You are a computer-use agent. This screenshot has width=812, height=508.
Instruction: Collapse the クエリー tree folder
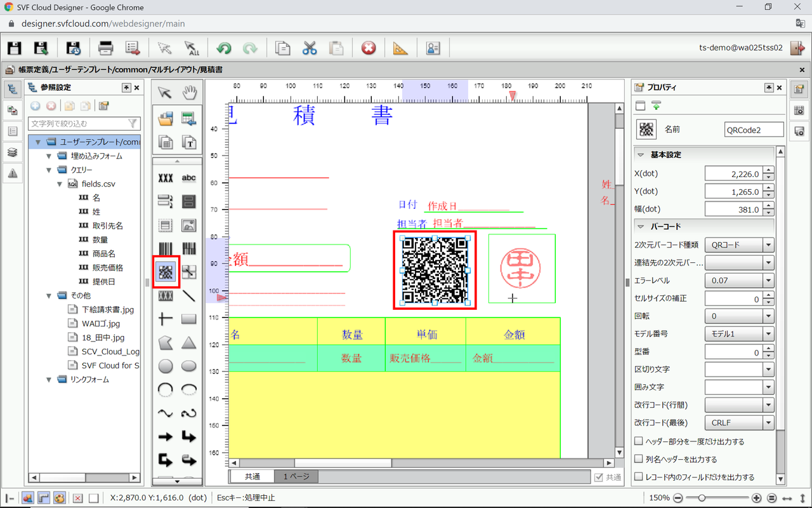tap(49, 170)
